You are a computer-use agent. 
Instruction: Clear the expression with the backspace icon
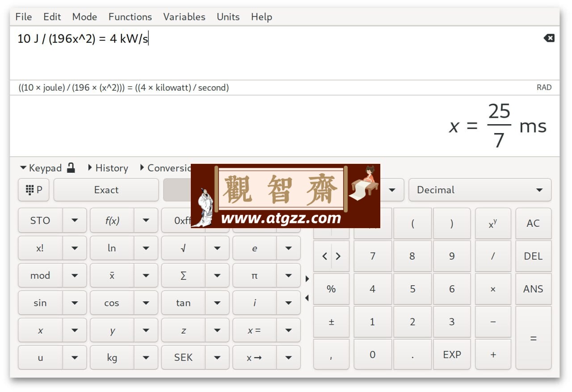[549, 38]
